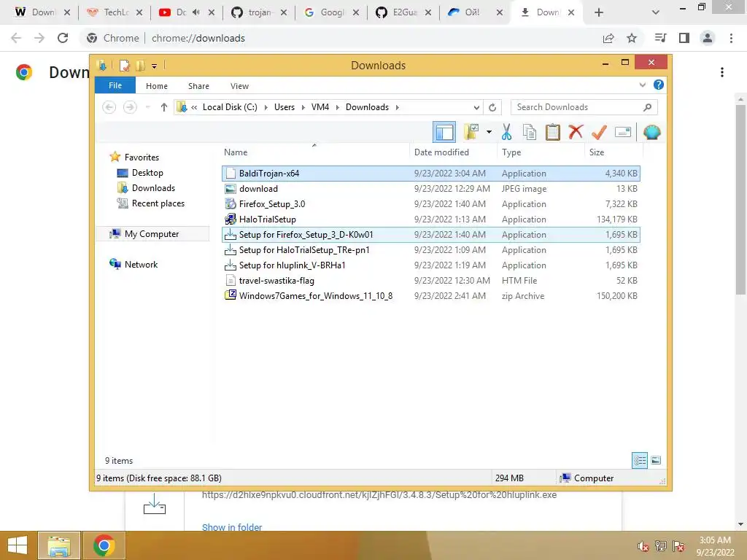Viewport: 747px width, 560px height.
Task: Click VM4 breadcrumb in address bar
Action: (320, 107)
